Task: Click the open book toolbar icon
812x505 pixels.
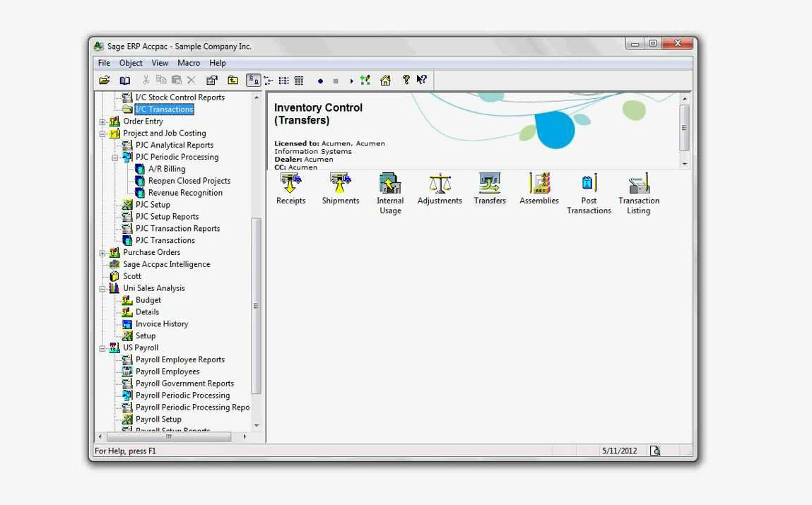Action: coord(125,81)
